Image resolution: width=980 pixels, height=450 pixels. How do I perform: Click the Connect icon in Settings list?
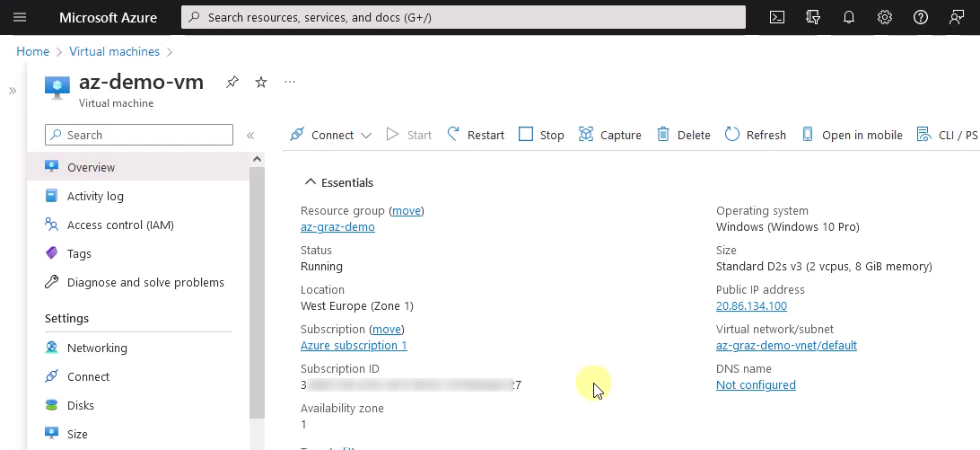(x=51, y=376)
